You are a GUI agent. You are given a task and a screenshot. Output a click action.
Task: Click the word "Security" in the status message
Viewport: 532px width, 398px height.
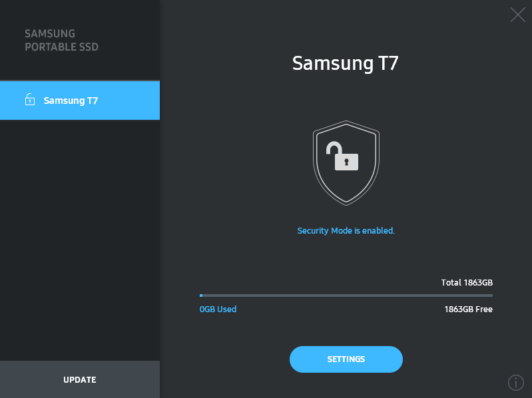click(313, 231)
